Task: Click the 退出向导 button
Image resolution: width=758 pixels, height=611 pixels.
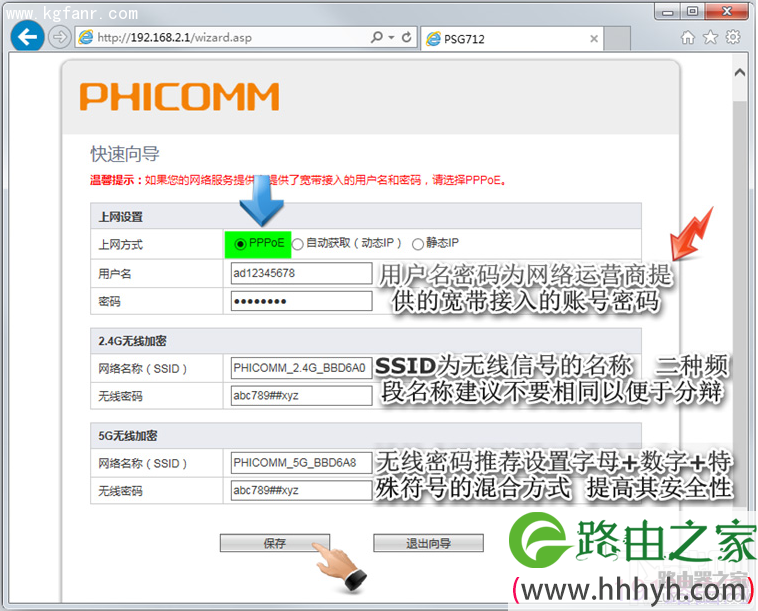Action: [x=428, y=543]
